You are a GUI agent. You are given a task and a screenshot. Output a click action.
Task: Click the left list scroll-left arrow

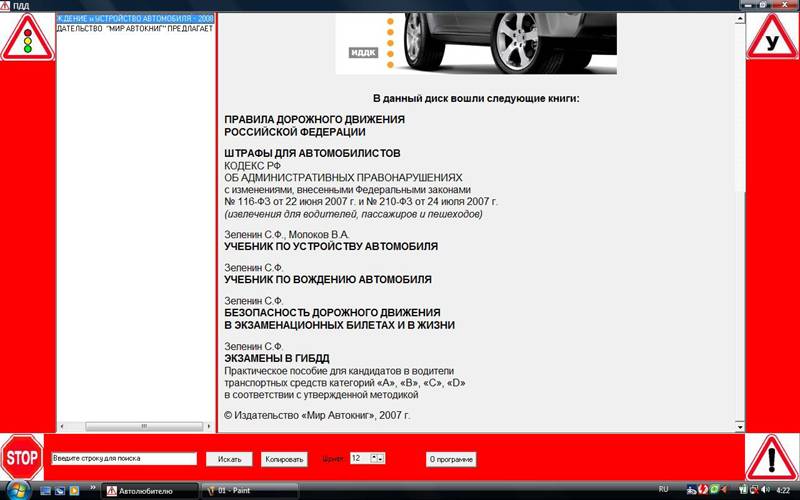point(61,426)
